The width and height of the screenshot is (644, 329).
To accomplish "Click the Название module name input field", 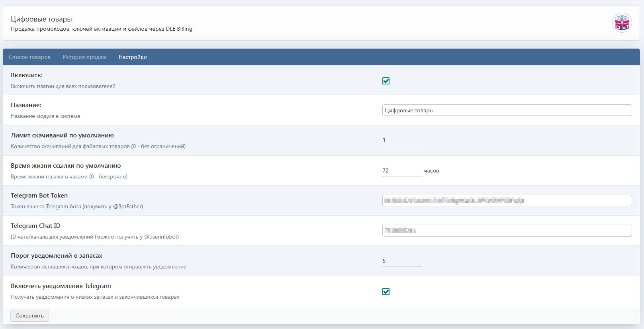I will [507, 110].
